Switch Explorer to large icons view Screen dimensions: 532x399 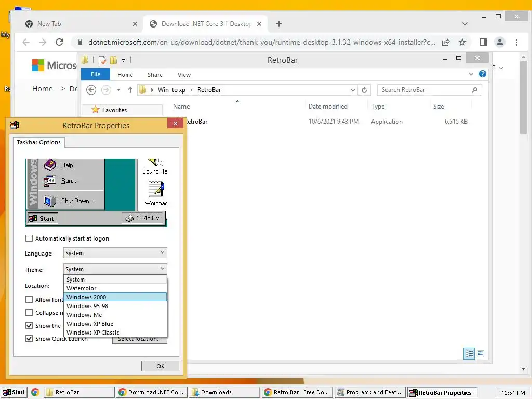(x=481, y=353)
